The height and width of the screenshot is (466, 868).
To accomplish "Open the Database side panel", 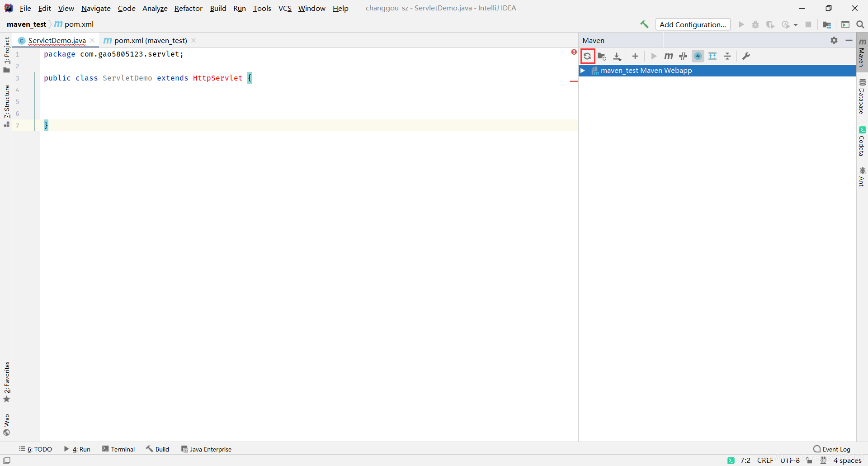I will click(x=862, y=96).
